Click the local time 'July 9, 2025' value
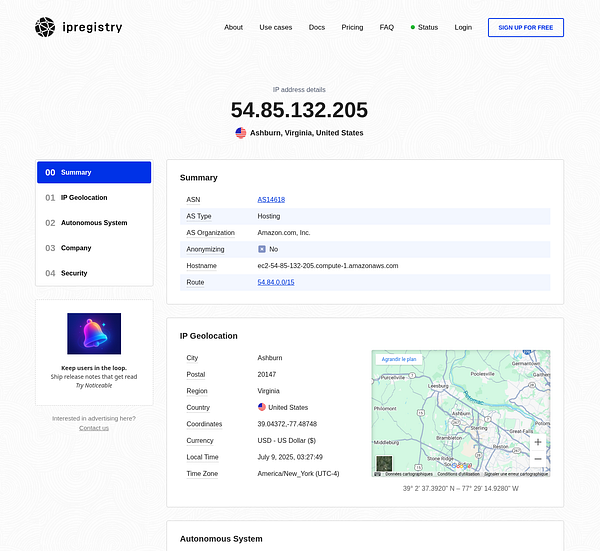 click(x=290, y=457)
